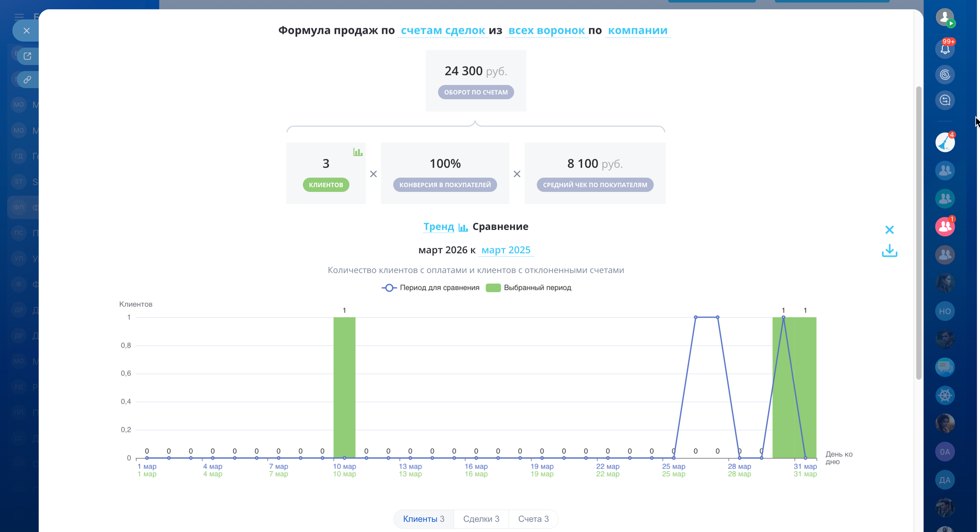Viewport: 980px width, 532px height.
Task: Click the helm wheel icon in sidebar
Action: (x=945, y=395)
